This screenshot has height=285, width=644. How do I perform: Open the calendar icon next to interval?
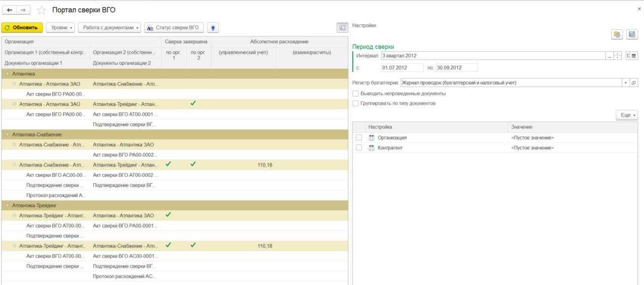pyautogui.click(x=633, y=56)
